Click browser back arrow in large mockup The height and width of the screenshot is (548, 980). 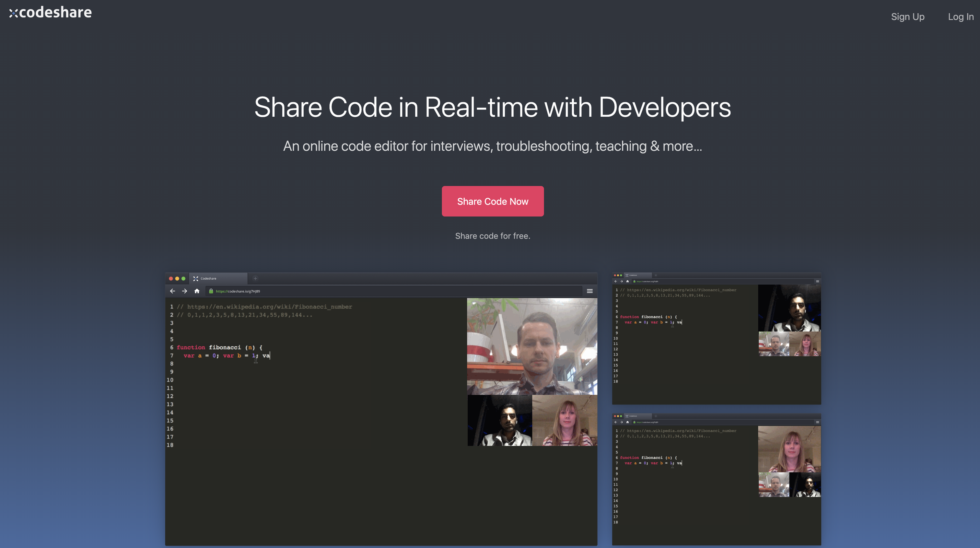(x=172, y=291)
